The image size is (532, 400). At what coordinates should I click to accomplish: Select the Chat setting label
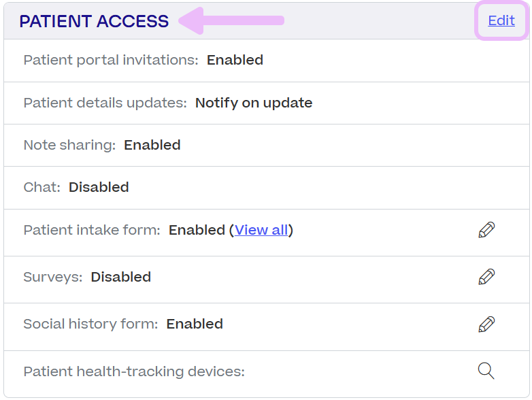point(42,187)
